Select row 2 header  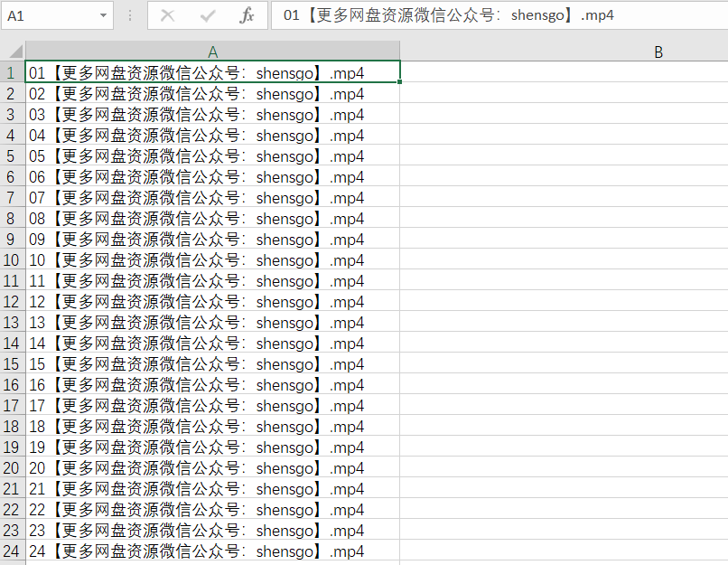11,94
